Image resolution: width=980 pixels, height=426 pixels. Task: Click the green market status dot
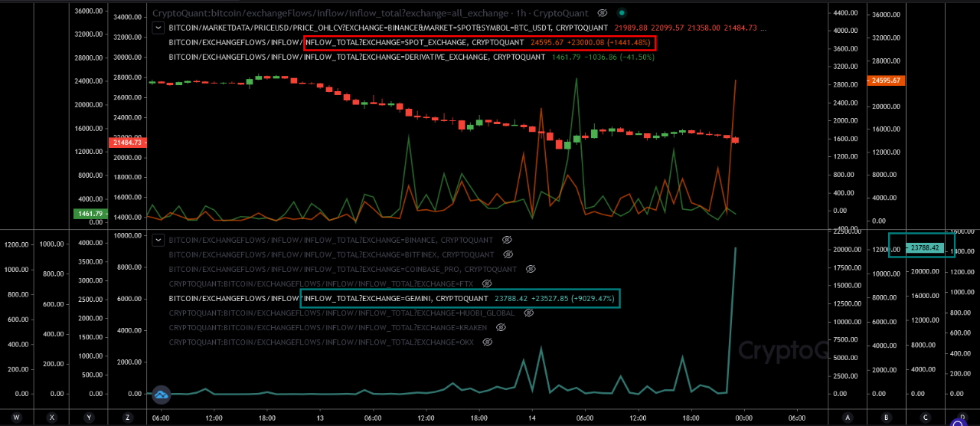pyautogui.click(x=621, y=13)
